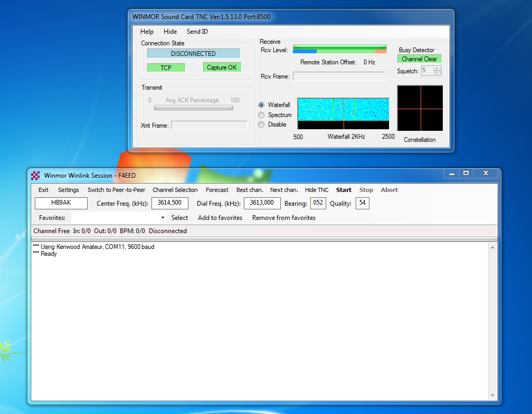Click Send ID in the TNC menu
532x414 pixels.
click(197, 32)
